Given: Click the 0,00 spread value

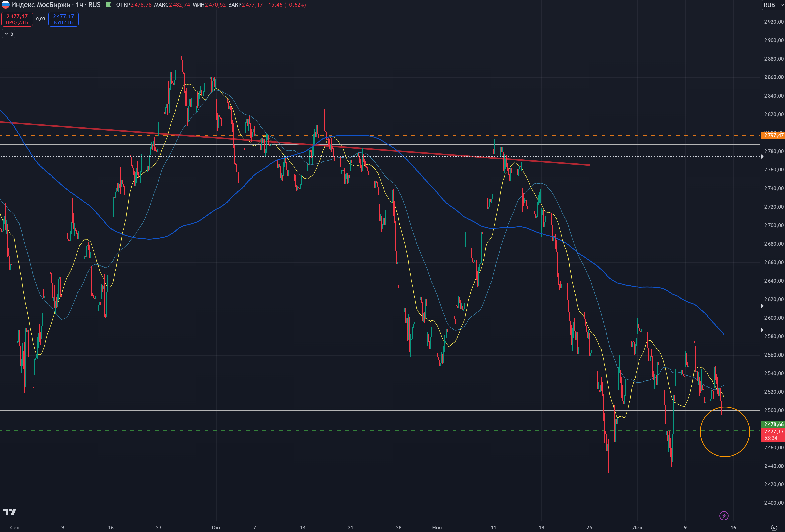Looking at the screenshot, I should click(x=41, y=19).
